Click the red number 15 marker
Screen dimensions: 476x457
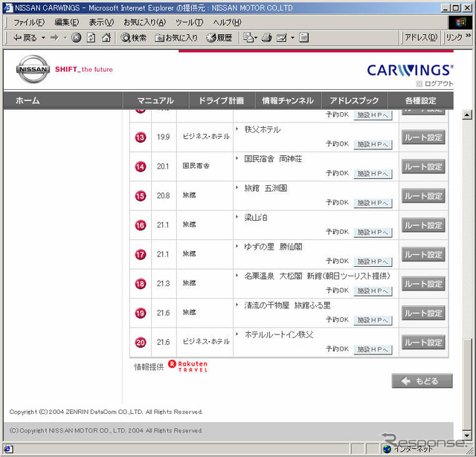point(141,196)
